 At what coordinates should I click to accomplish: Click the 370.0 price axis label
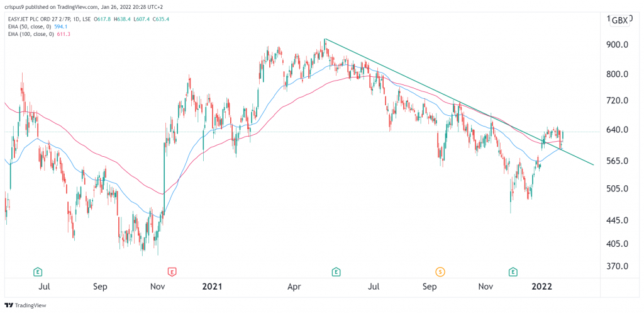[x=619, y=266]
